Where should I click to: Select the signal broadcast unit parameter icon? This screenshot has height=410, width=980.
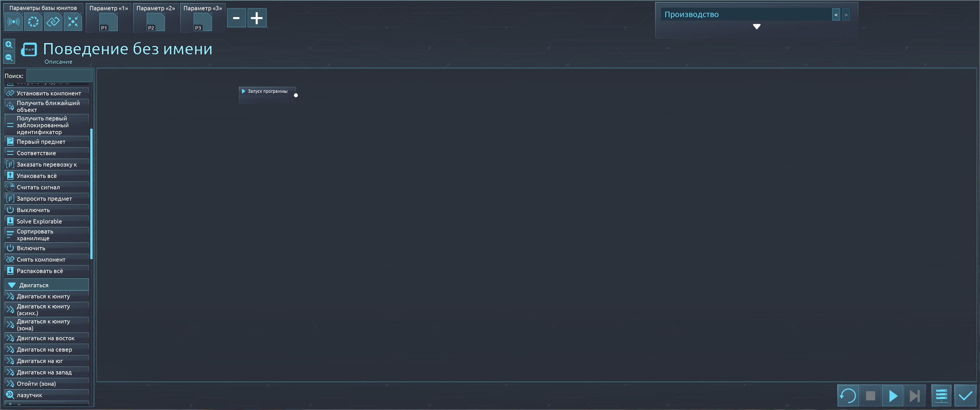pos(14,22)
